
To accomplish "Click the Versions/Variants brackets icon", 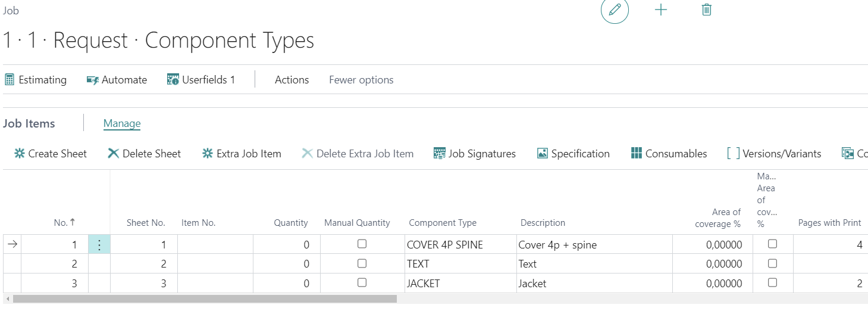I will [x=734, y=154].
